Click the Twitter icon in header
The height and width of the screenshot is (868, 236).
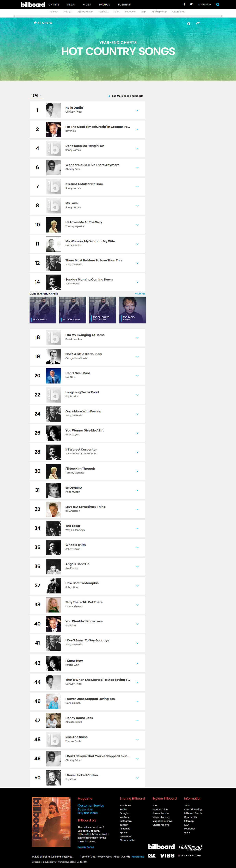[x=191, y=4]
